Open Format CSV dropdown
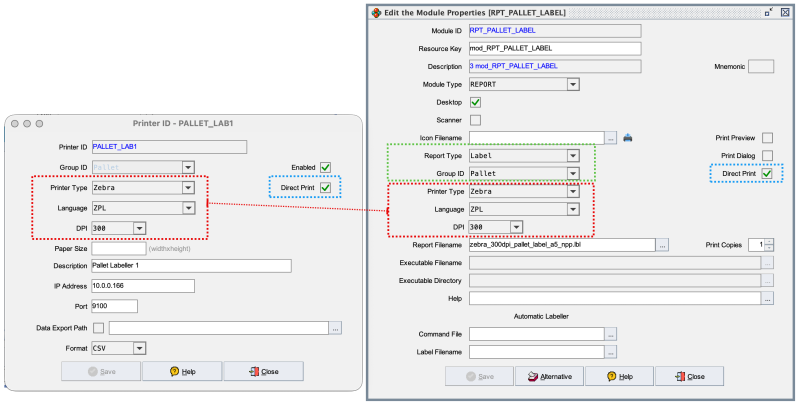This screenshot has height=406, width=800. [x=139, y=348]
